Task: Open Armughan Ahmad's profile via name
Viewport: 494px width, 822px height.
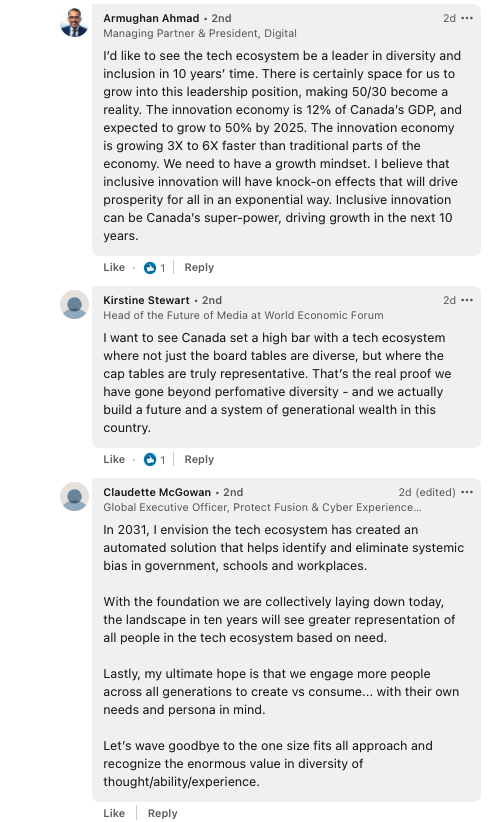Action: (151, 18)
